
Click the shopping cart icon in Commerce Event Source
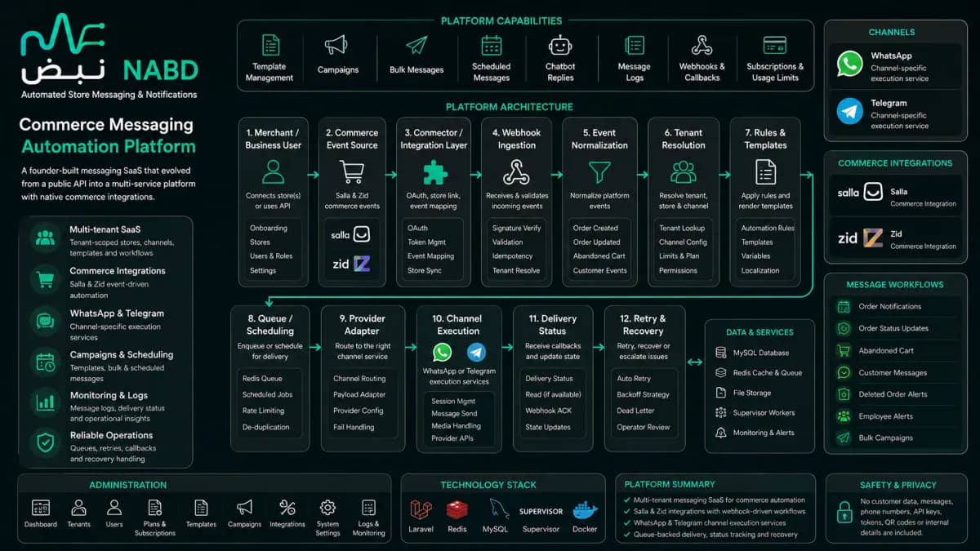point(351,172)
